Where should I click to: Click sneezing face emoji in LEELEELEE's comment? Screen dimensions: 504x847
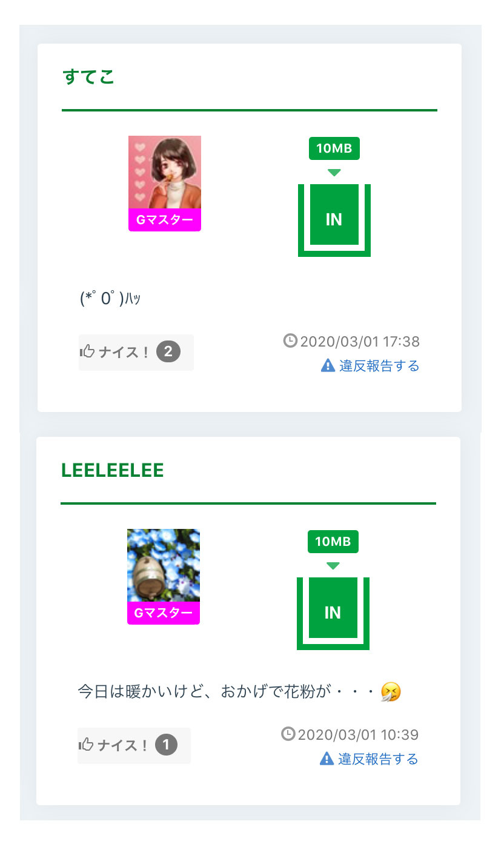pyautogui.click(x=391, y=692)
